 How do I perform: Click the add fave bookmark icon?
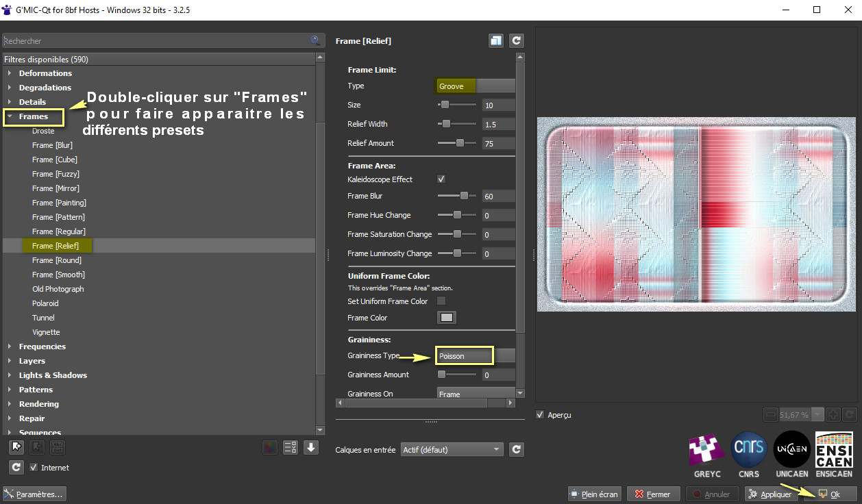pyautogui.click(x=17, y=447)
